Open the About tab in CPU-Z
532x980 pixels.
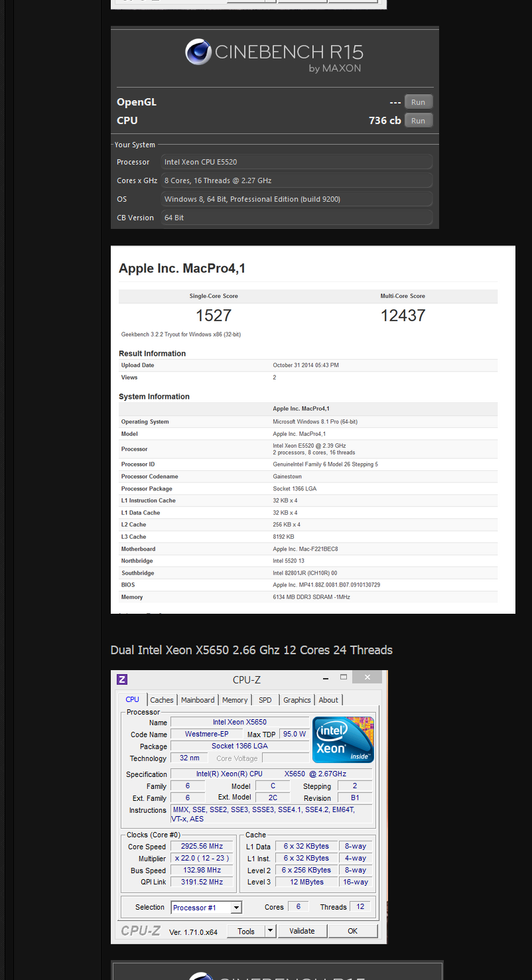tap(328, 700)
